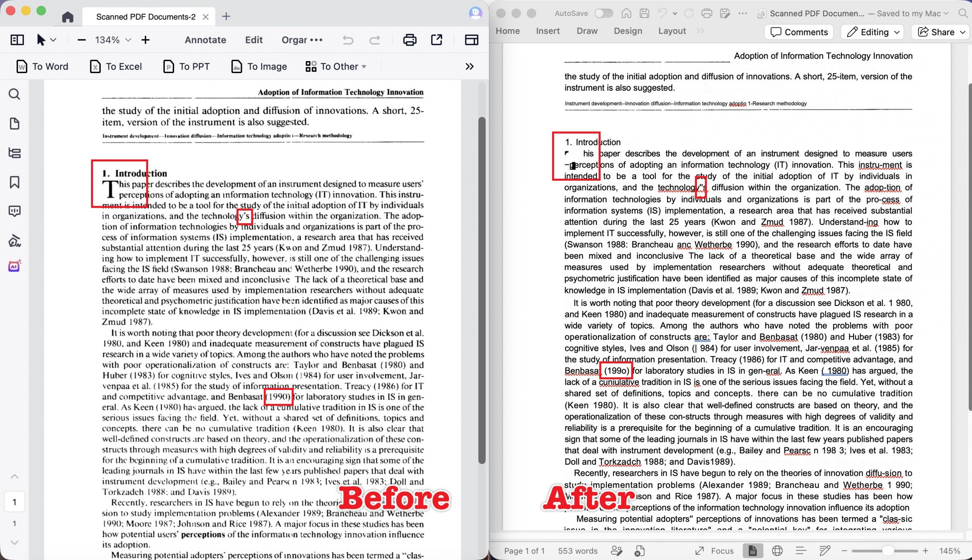
Task: Open bookmarks panel in sidebar
Action: [14, 182]
